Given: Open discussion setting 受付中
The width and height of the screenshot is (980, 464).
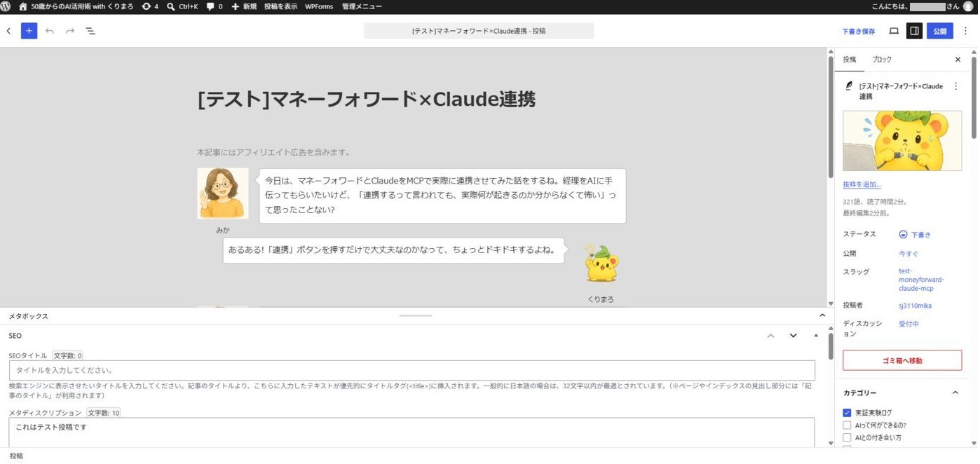Looking at the screenshot, I should (908, 324).
